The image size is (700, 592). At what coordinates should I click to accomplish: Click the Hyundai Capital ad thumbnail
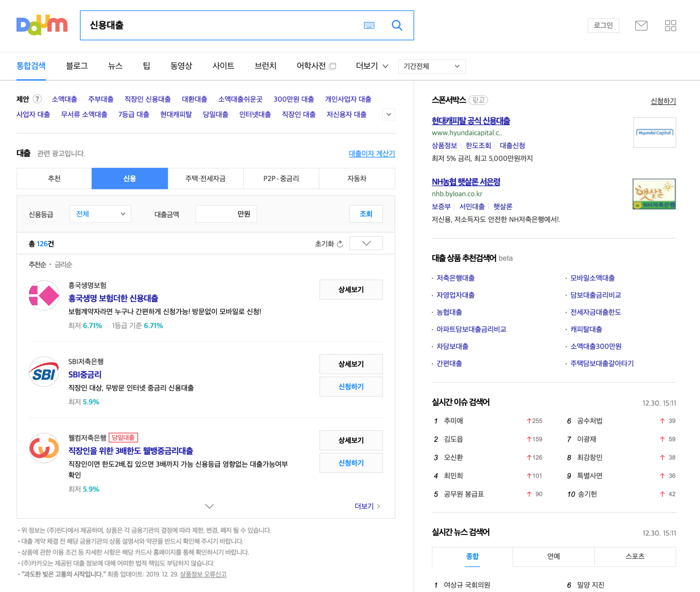click(x=654, y=132)
